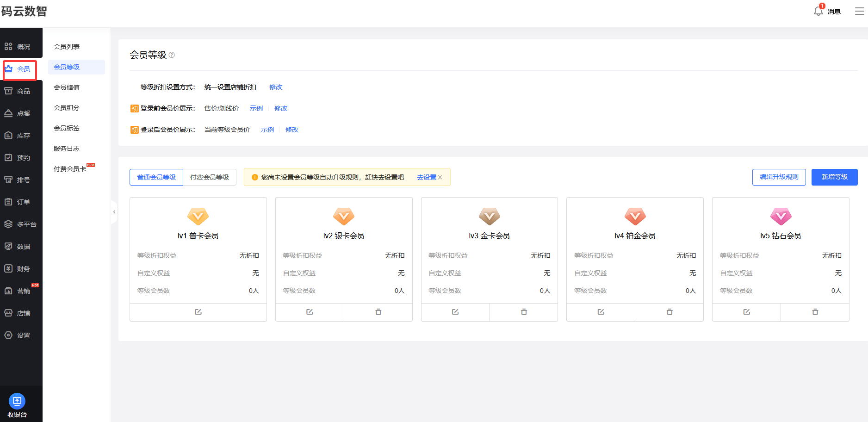This screenshot has width=868, height=422.
Task: Click the 新增等级 button
Action: (834, 177)
